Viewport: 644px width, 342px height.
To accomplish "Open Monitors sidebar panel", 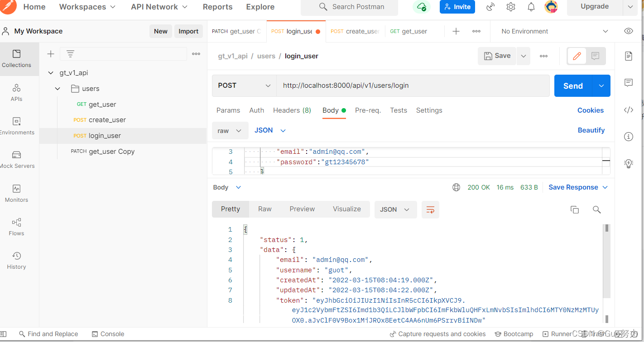I will tap(16, 194).
